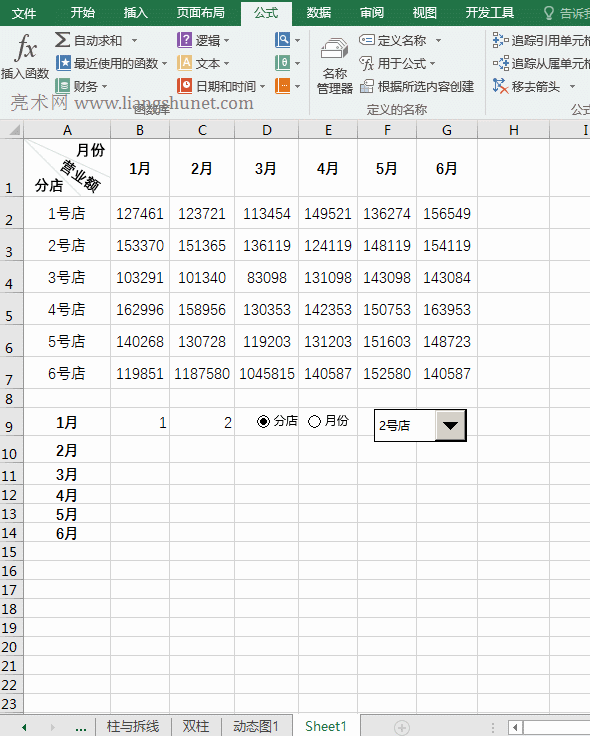Click cell C9 with value 2
590x736 pixels.
coord(202,422)
